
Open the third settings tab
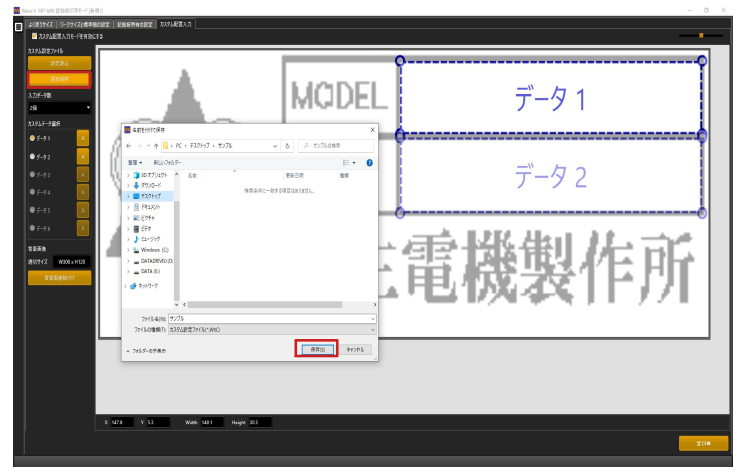pyautogui.click(x=135, y=24)
